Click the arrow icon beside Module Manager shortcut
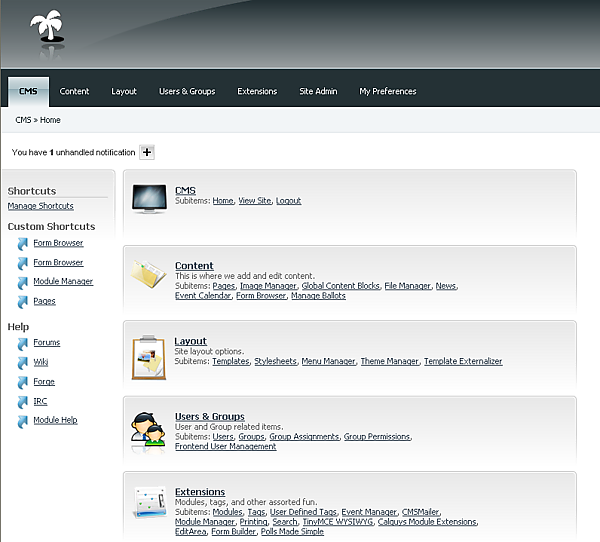 [23, 282]
